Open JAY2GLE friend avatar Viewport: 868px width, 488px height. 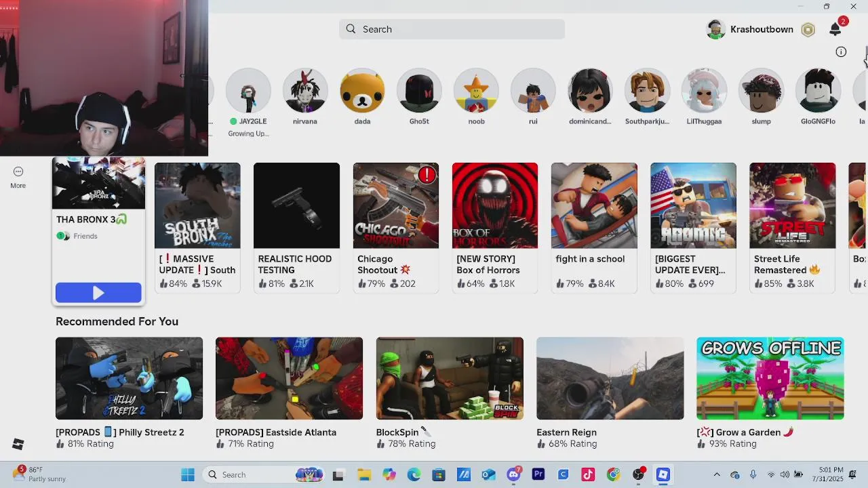(x=248, y=90)
